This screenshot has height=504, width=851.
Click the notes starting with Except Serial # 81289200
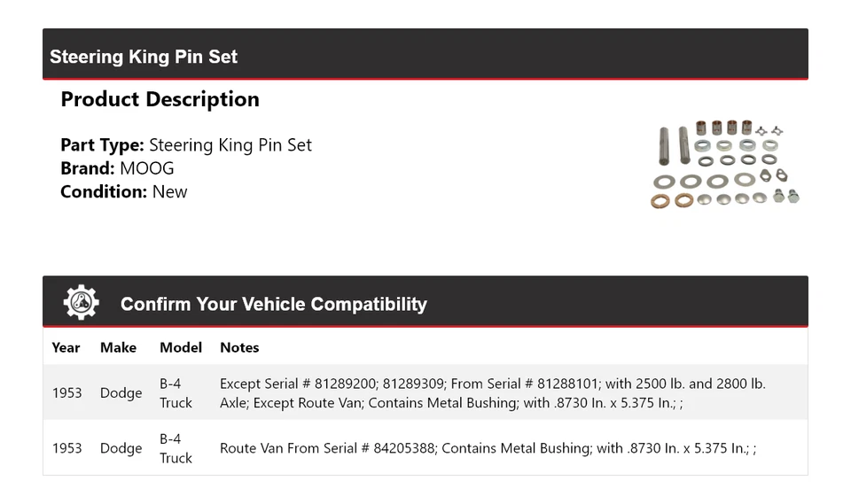click(492, 392)
